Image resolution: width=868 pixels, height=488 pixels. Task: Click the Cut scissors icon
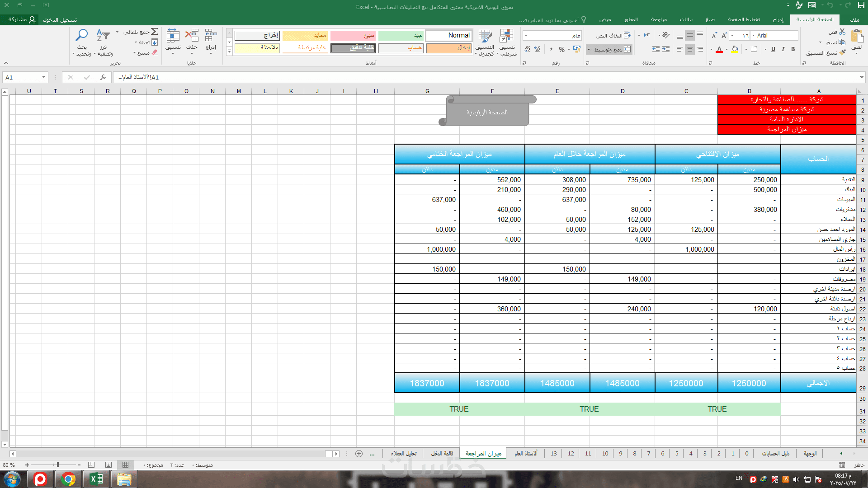pyautogui.click(x=842, y=32)
